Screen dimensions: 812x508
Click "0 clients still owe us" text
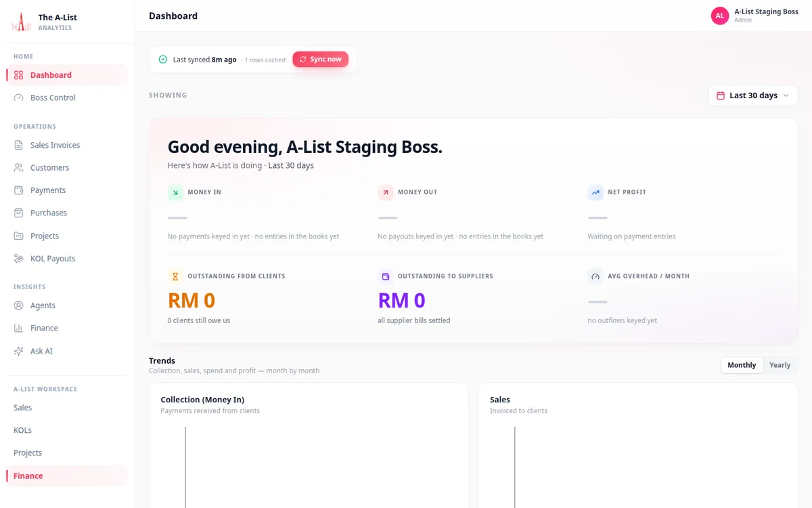[x=199, y=320]
